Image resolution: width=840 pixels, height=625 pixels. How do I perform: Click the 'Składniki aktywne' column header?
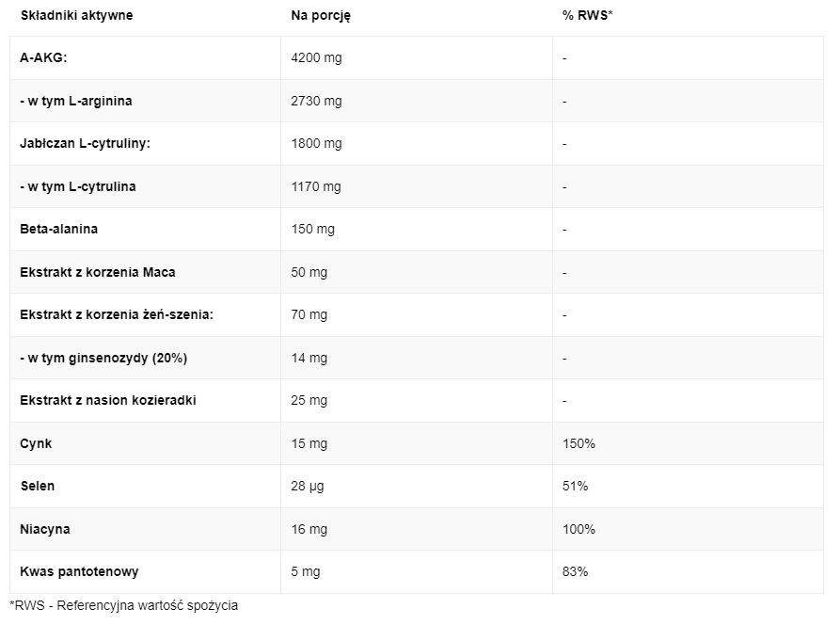pyautogui.click(x=76, y=16)
